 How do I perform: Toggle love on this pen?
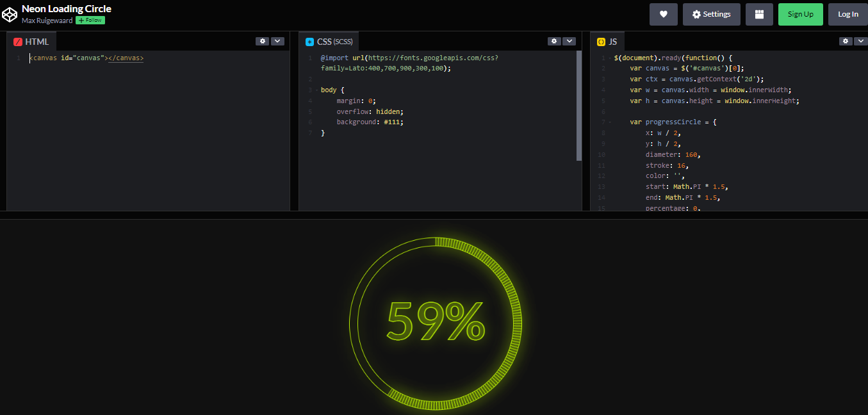(x=663, y=13)
